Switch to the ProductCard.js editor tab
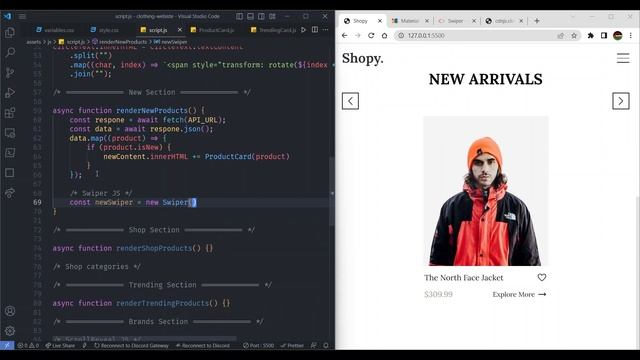Screen dimensions: 640x360 point(213,30)
